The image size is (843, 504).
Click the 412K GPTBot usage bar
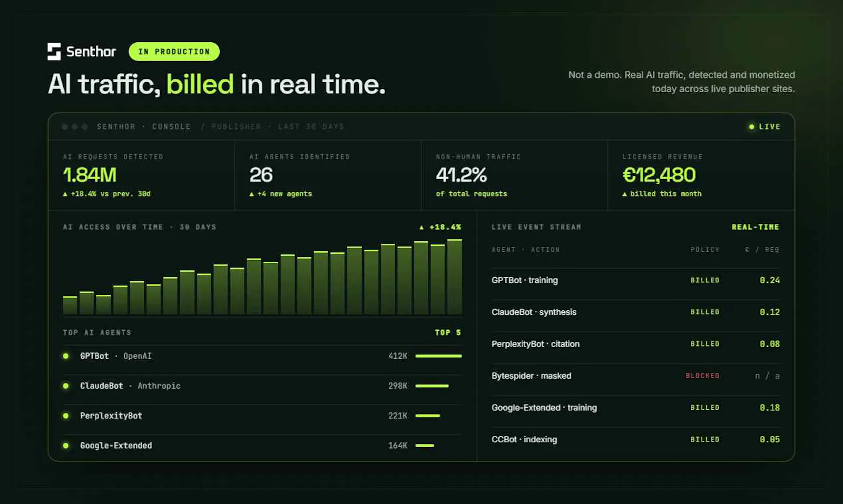point(438,356)
